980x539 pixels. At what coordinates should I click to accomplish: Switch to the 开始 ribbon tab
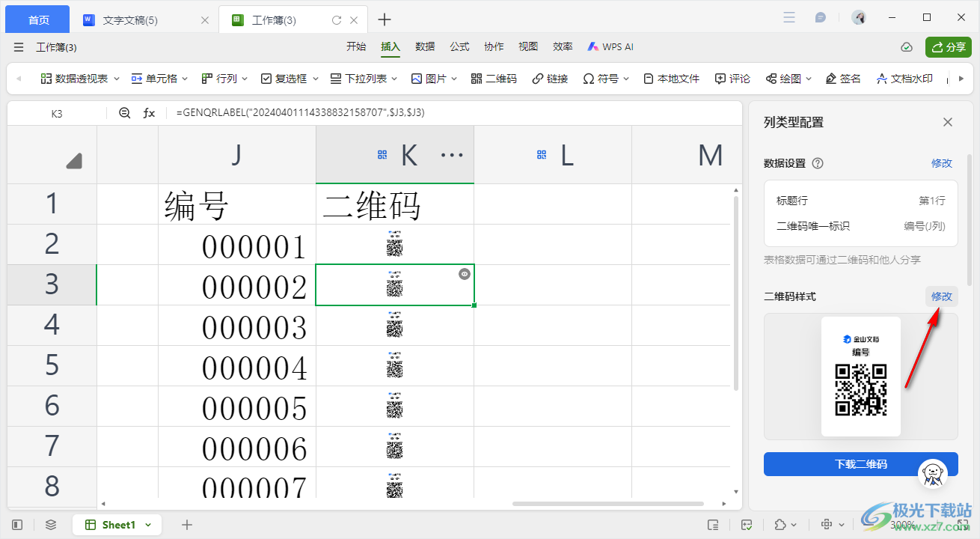[x=356, y=46]
